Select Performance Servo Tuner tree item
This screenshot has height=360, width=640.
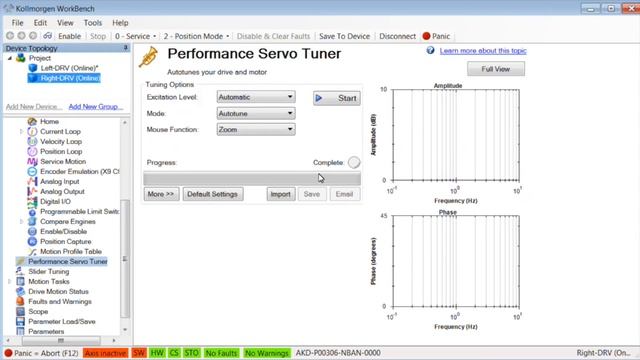(68, 262)
